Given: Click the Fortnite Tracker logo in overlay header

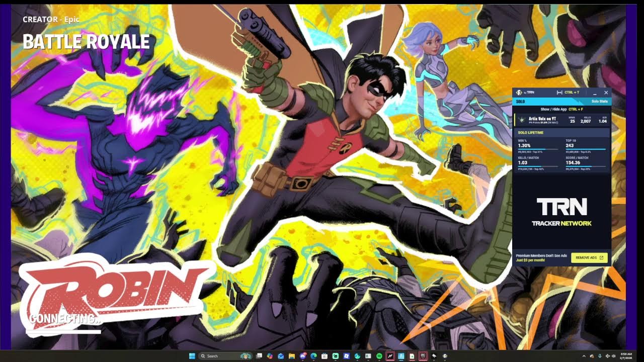Looking at the screenshot, I should 519,93.
